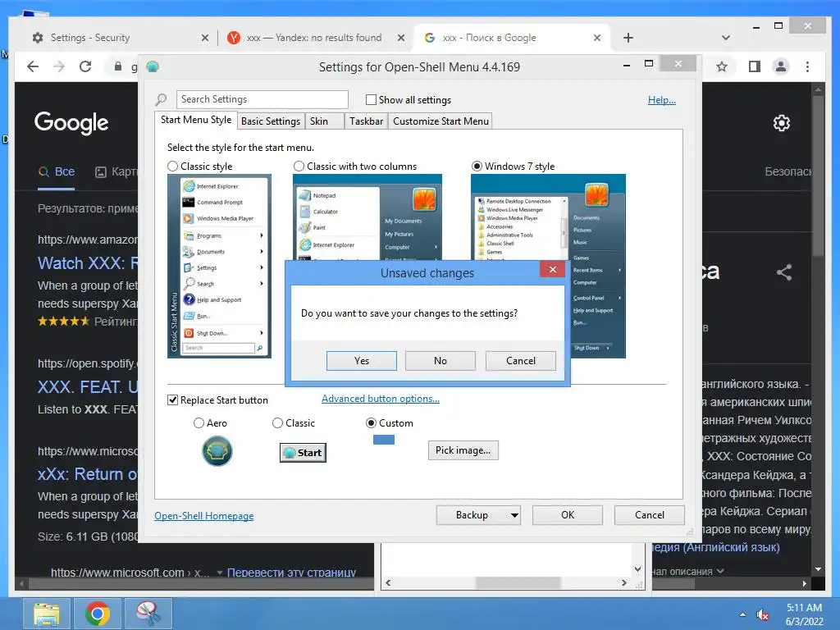The width and height of the screenshot is (840, 630).
Task: Open Advanced button options link
Action: click(x=381, y=399)
